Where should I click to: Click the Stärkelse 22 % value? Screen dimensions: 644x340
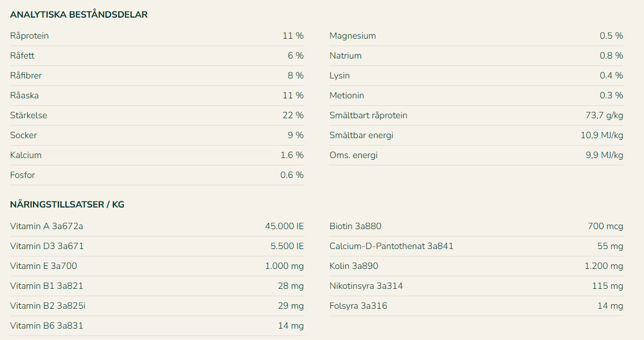(293, 115)
